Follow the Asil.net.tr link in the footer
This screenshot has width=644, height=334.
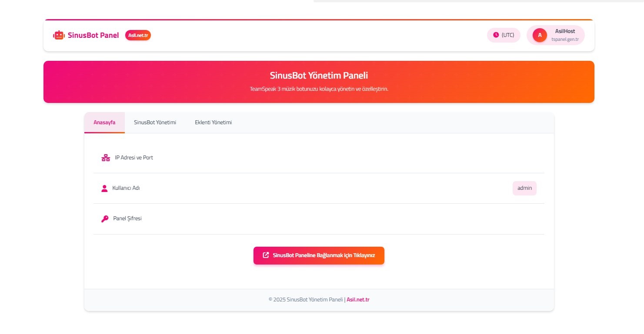coord(358,300)
